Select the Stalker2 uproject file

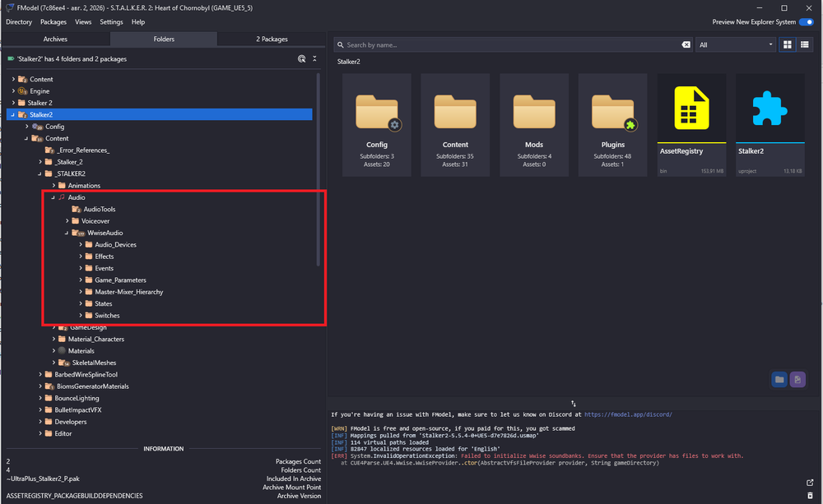coord(770,125)
